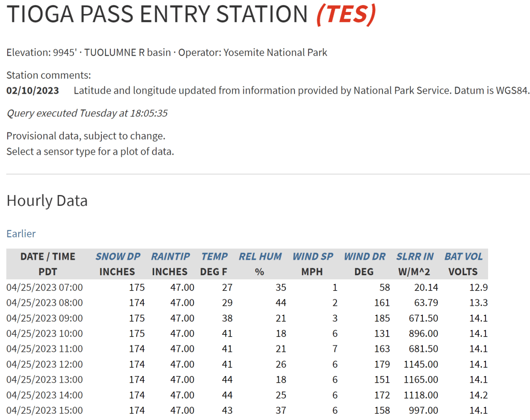
Task: Select the SNOW DP sensor plot link
Action: click(x=117, y=257)
